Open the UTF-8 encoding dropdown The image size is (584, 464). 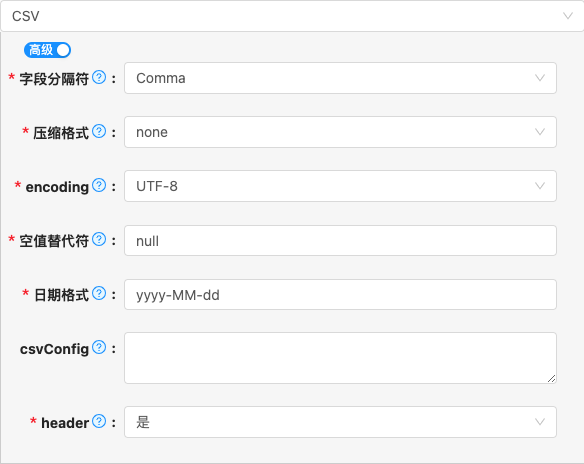(x=340, y=186)
